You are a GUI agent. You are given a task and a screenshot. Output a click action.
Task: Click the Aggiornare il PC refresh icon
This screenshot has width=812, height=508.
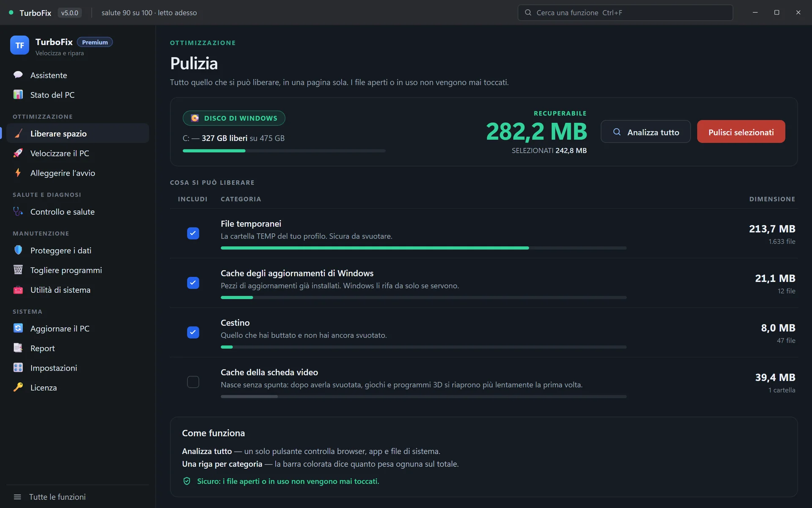pyautogui.click(x=18, y=328)
